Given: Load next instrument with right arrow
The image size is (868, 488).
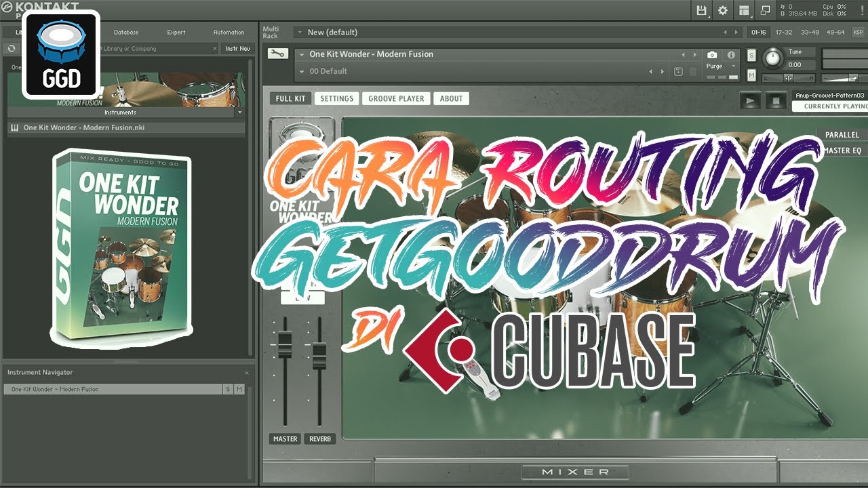Looking at the screenshot, I should [x=694, y=54].
